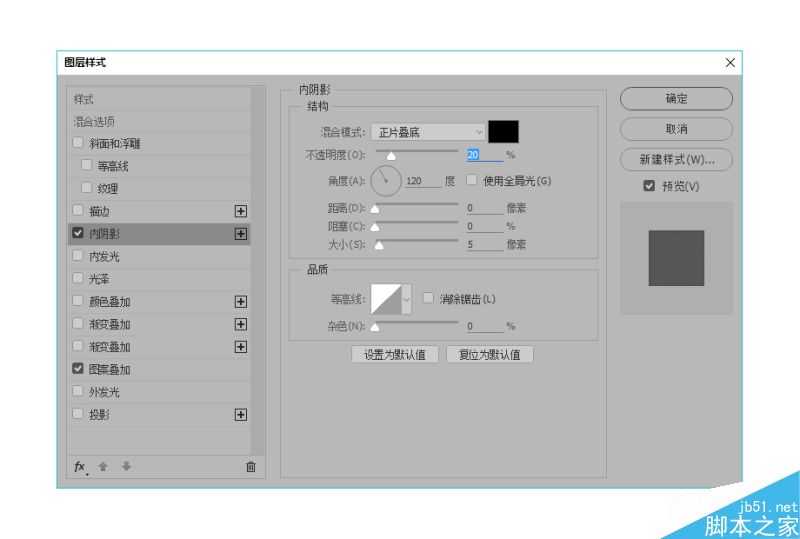Click the 不透明度 opacity slider handle
Screen dimensions: 800x539
pos(391,156)
